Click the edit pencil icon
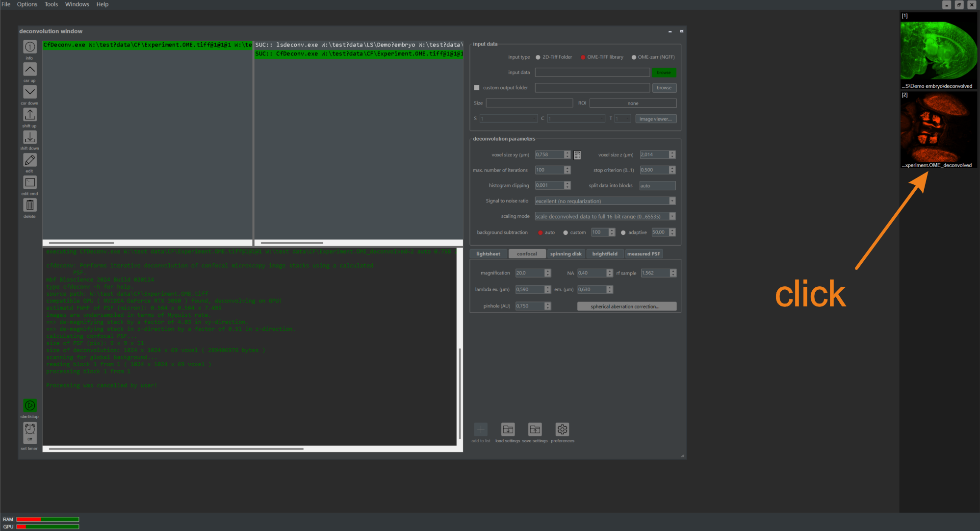The image size is (980, 531). [30, 160]
